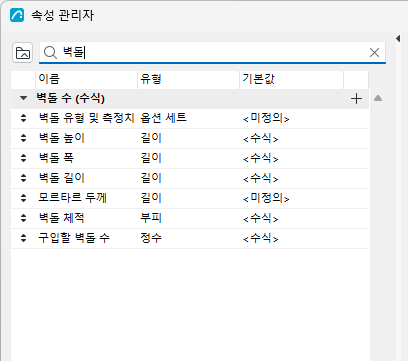
Task: Click the 정수 type cell
Action: pos(151,238)
